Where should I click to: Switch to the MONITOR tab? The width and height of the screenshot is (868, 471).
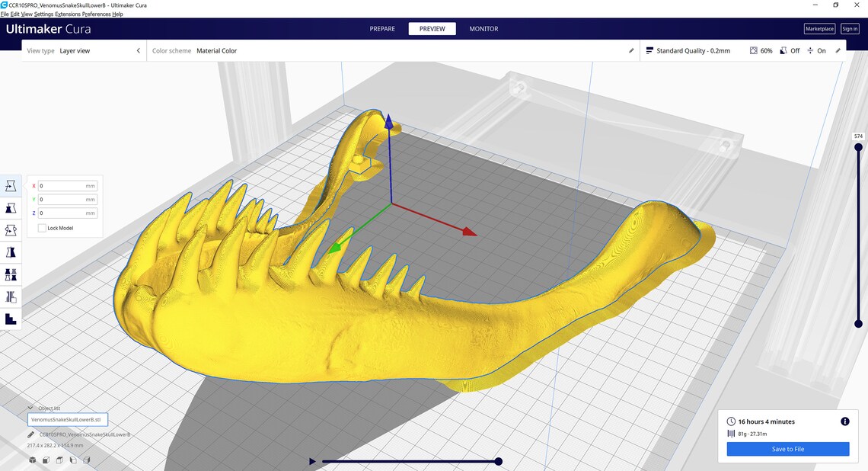(483, 28)
